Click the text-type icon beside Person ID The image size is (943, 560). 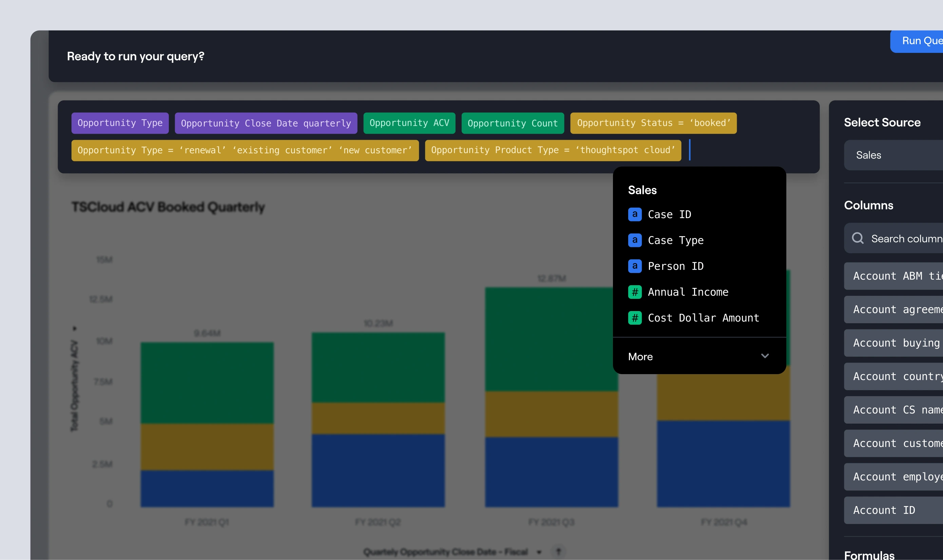[x=635, y=266]
